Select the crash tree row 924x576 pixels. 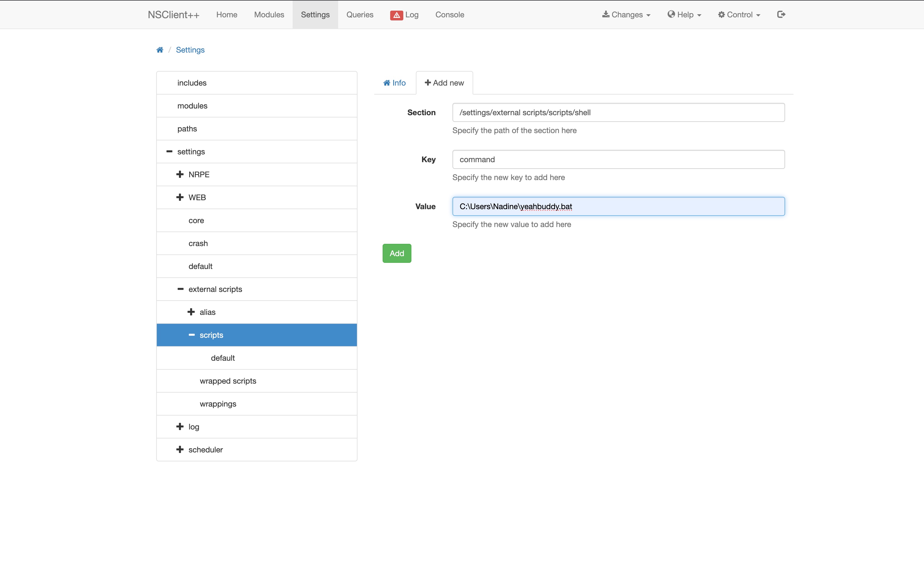[x=257, y=244]
